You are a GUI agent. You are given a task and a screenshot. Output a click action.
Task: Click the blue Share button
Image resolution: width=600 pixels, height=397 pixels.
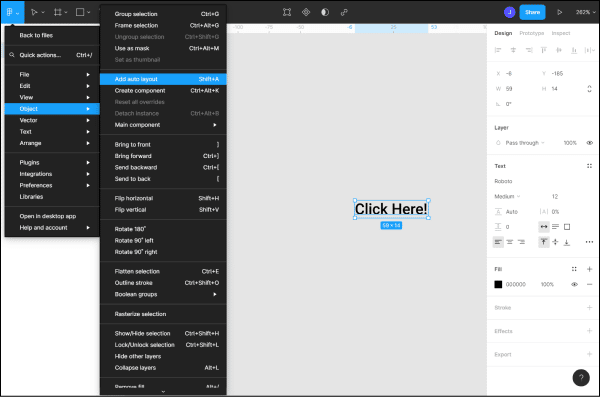pos(532,12)
